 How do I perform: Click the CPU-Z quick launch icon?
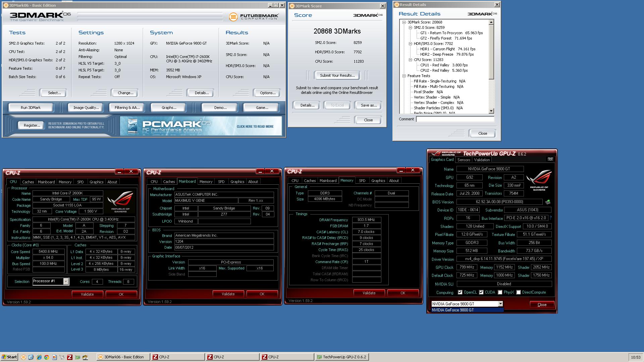coord(70,357)
